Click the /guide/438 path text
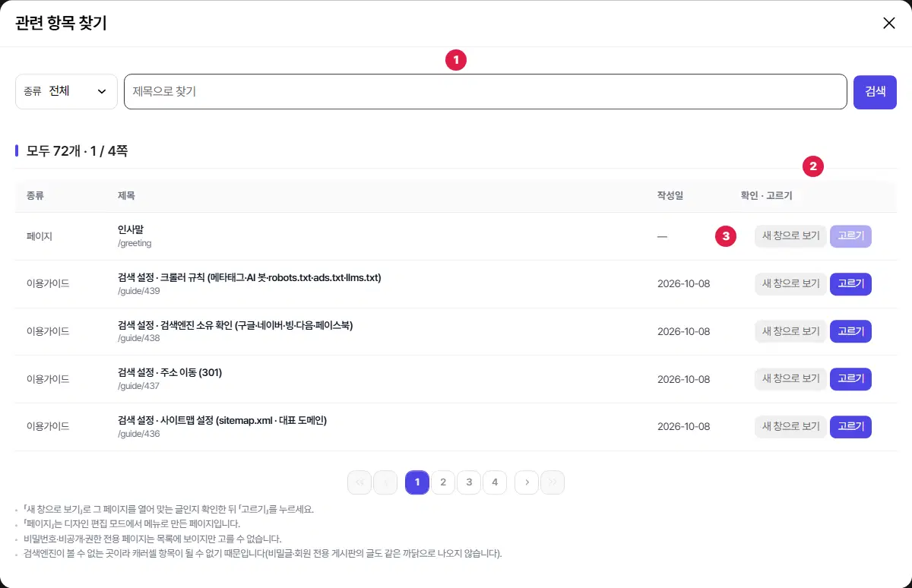 click(x=138, y=339)
